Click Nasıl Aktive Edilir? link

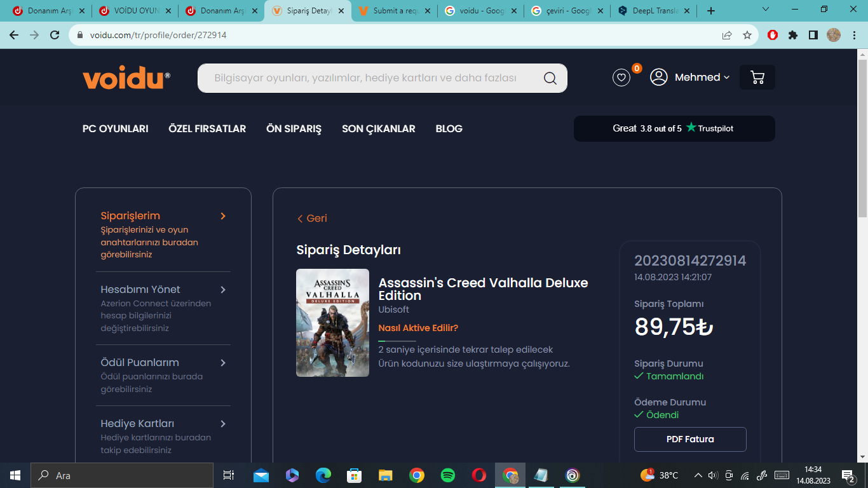point(418,328)
